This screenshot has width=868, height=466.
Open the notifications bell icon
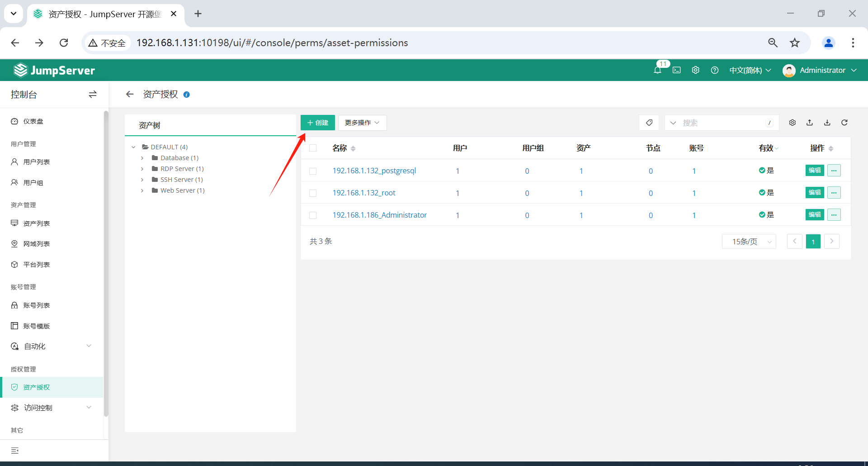coord(657,70)
